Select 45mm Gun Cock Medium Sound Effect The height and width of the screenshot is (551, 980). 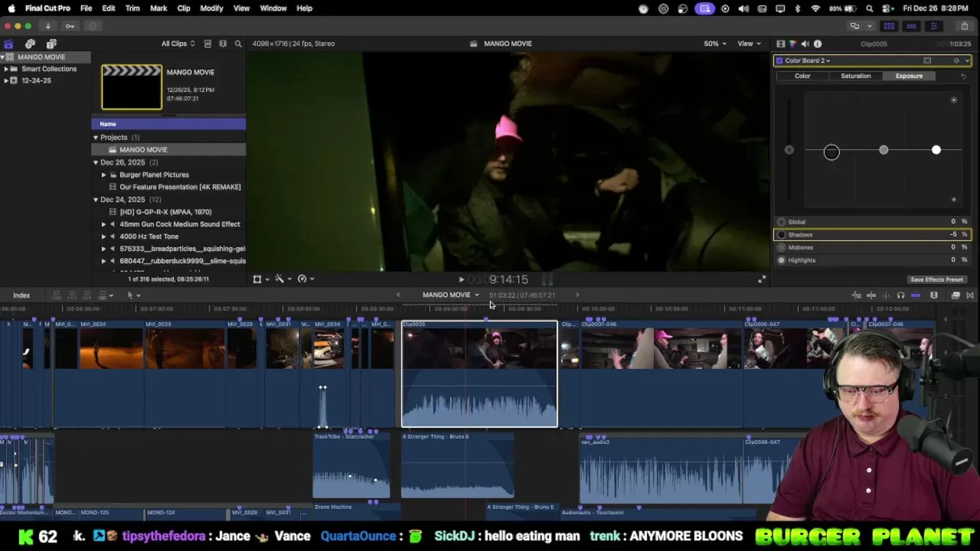tap(168, 224)
